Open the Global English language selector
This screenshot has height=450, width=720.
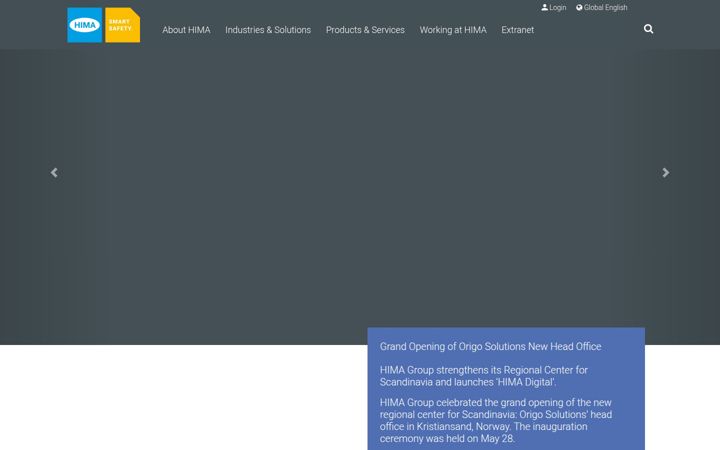(x=602, y=7)
